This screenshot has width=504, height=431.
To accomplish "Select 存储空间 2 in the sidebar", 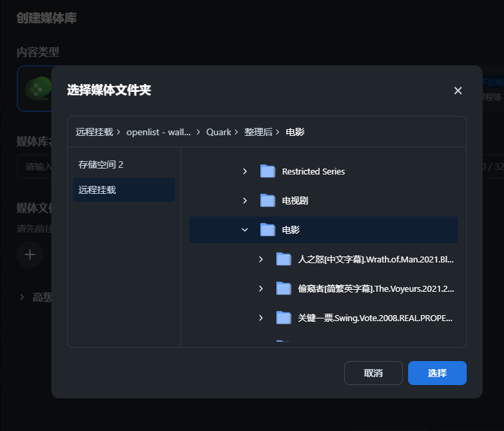I will [x=124, y=165].
